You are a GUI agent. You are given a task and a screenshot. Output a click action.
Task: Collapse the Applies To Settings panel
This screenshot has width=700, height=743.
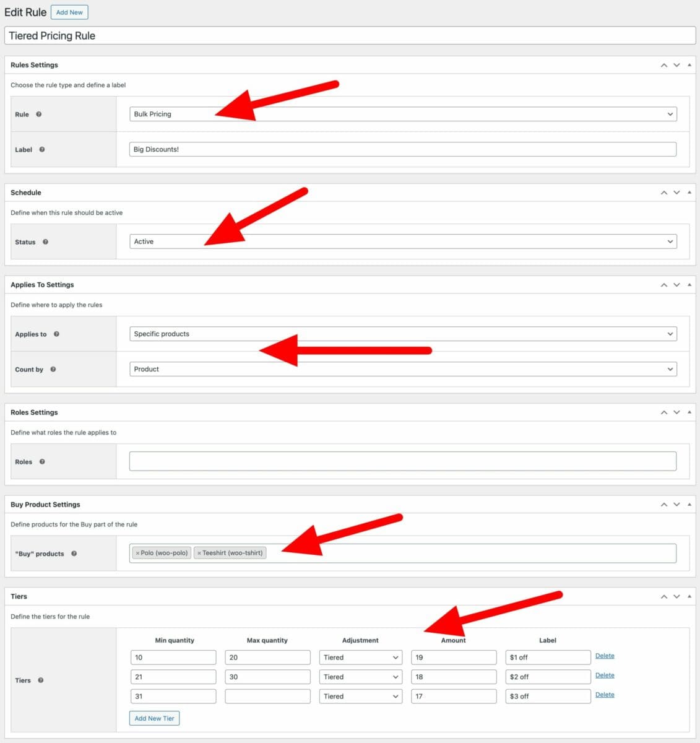pyautogui.click(x=689, y=285)
